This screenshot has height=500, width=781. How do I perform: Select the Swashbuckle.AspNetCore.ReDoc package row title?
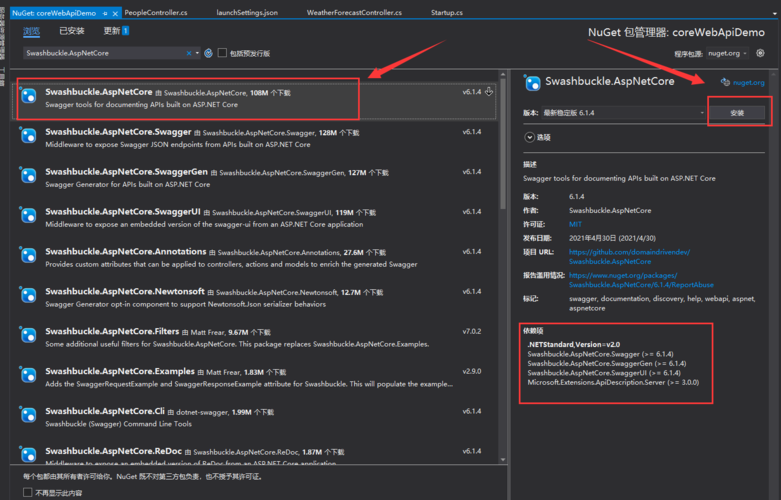(x=114, y=451)
